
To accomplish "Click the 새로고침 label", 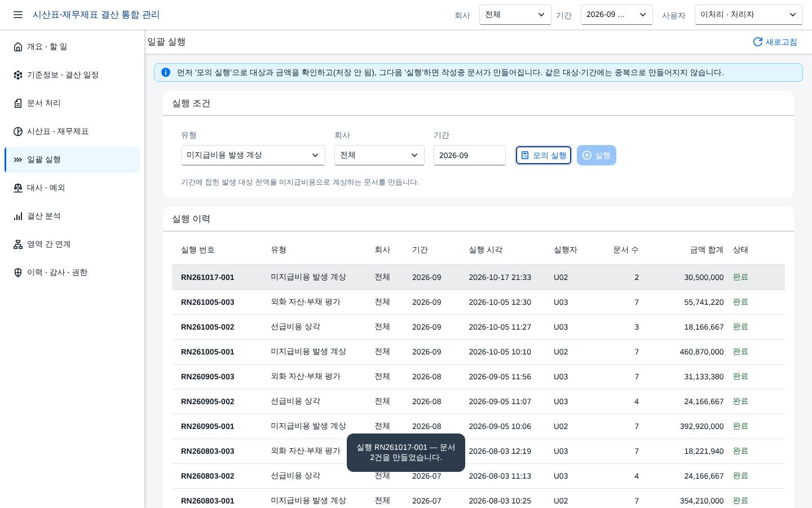I will (781, 42).
